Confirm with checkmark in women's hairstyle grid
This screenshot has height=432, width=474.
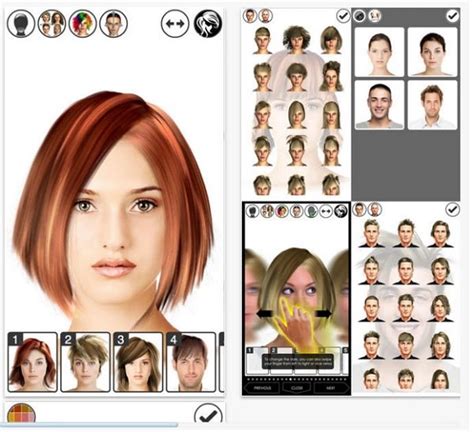(x=343, y=15)
